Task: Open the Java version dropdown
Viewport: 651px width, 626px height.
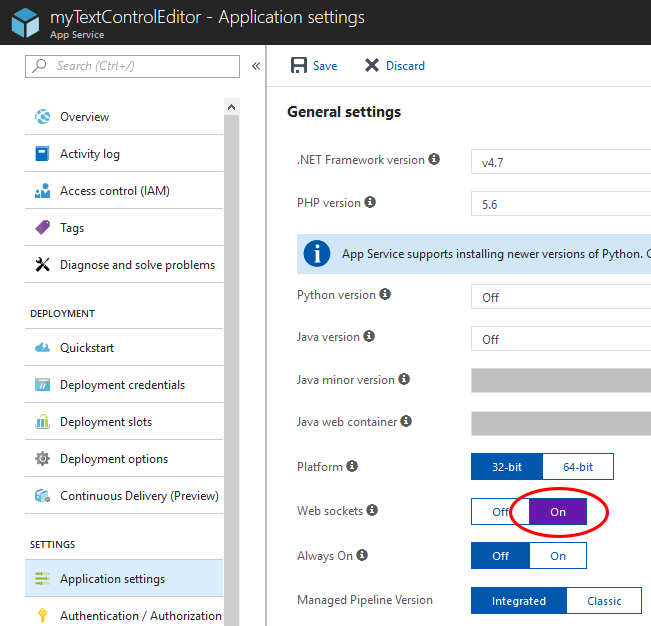Action: click(561, 338)
